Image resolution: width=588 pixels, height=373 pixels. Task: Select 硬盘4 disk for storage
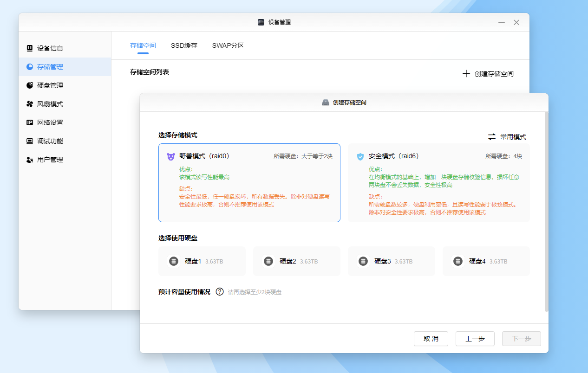pyautogui.click(x=486, y=261)
